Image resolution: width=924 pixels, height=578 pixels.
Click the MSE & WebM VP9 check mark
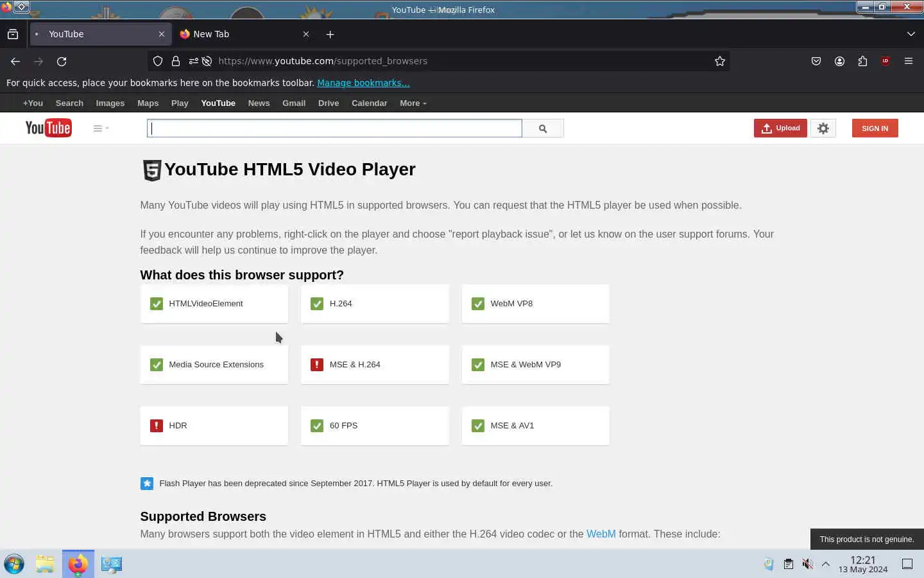(x=478, y=365)
